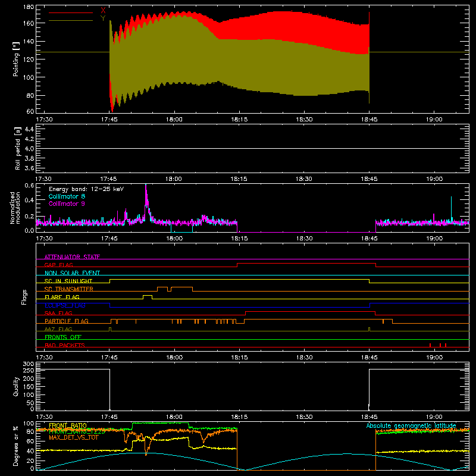The width and height of the screenshot is (476, 476).
Task: Click the 0.6 tick on modulation axis
Action: coord(29,186)
